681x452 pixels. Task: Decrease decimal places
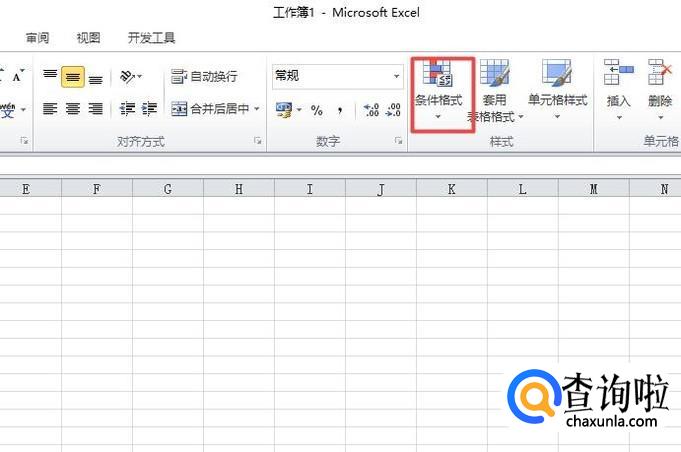(x=393, y=110)
